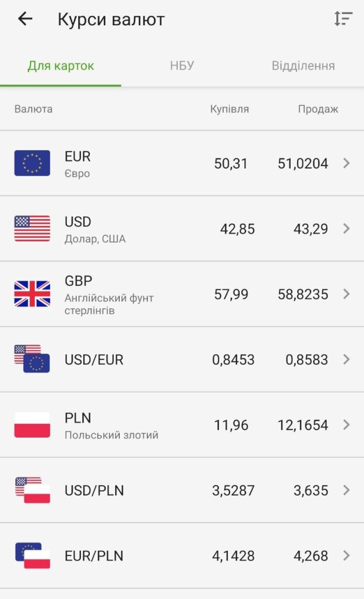Open the sort order icon
The image size is (364, 599).
click(343, 19)
